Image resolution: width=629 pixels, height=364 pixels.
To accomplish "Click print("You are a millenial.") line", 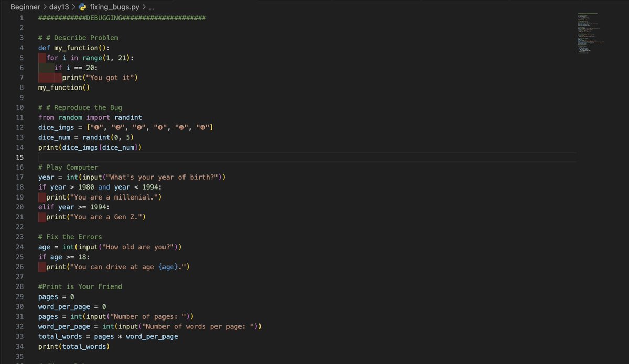I will (x=104, y=197).
